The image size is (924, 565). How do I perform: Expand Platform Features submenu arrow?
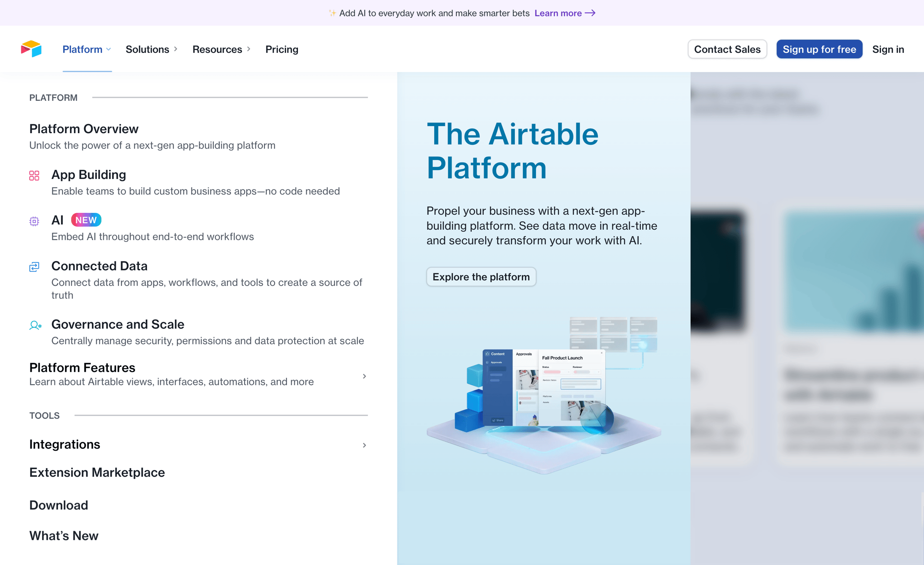[x=364, y=376]
